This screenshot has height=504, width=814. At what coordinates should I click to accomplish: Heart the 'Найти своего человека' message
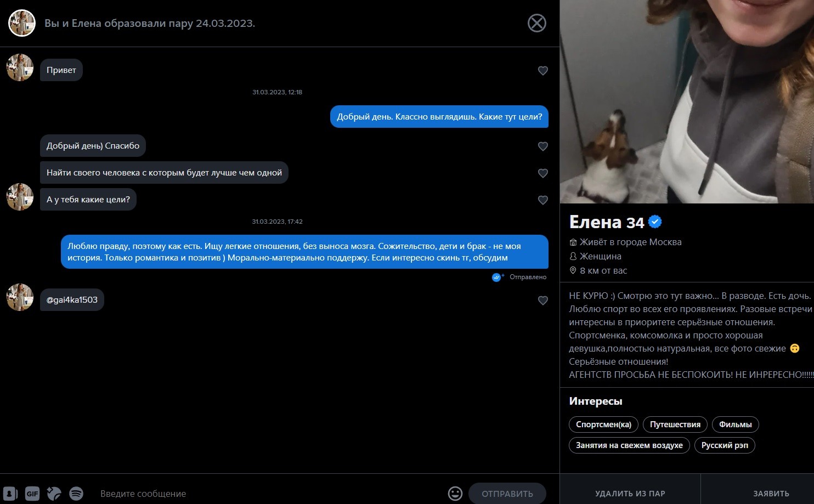click(543, 173)
